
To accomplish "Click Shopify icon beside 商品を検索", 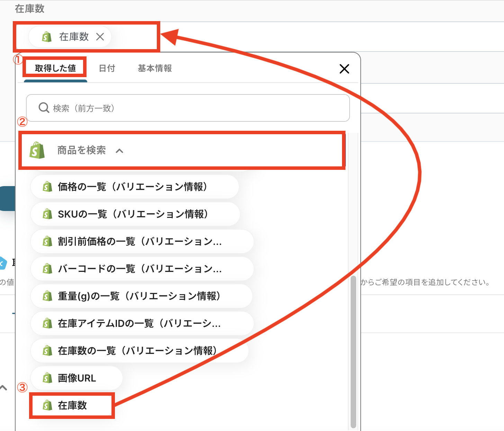I will (x=37, y=150).
